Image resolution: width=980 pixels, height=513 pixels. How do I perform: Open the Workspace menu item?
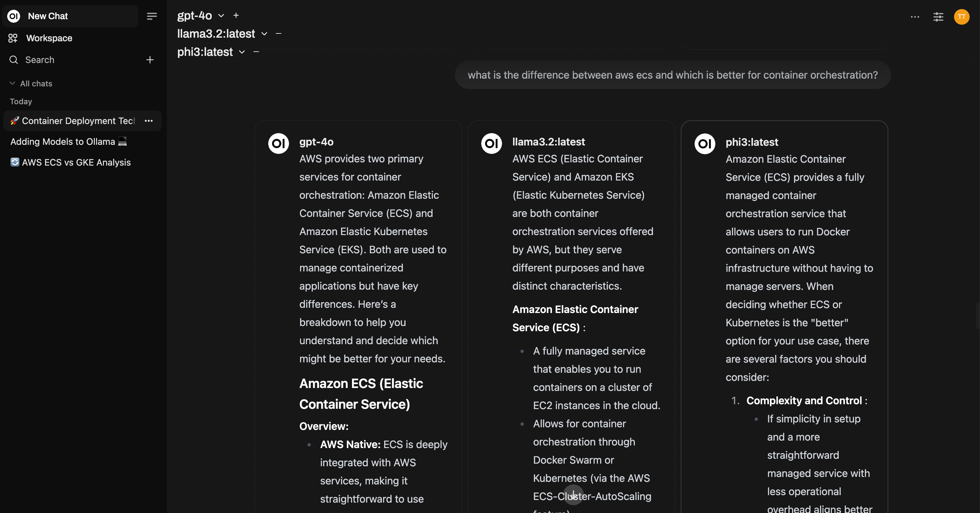[49, 38]
